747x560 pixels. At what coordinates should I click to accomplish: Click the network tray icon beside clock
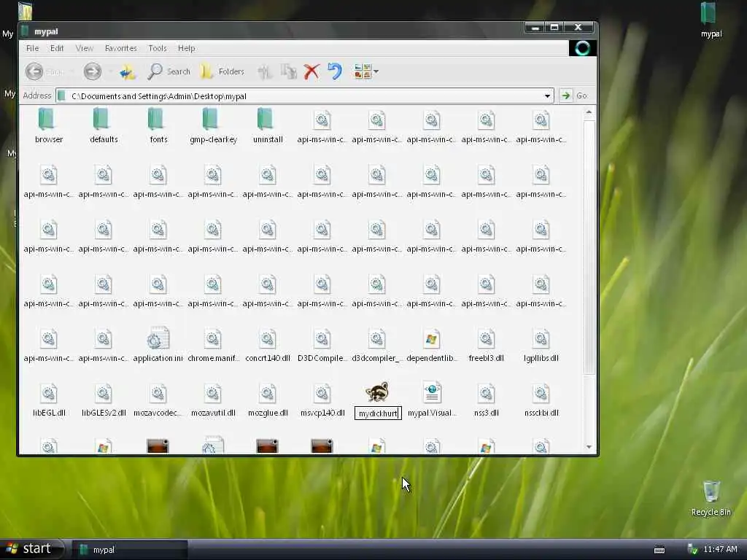point(693,550)
